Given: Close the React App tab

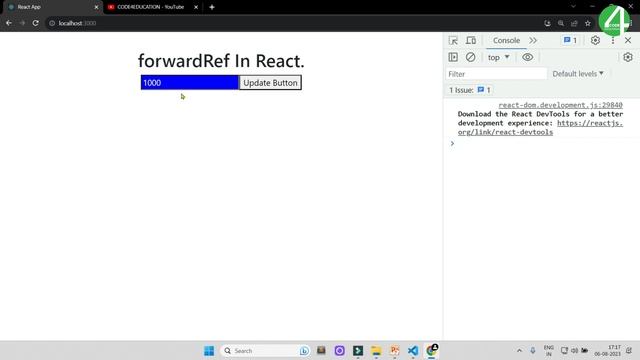Looking at the screenshot, I should click(x=96, y=7).
